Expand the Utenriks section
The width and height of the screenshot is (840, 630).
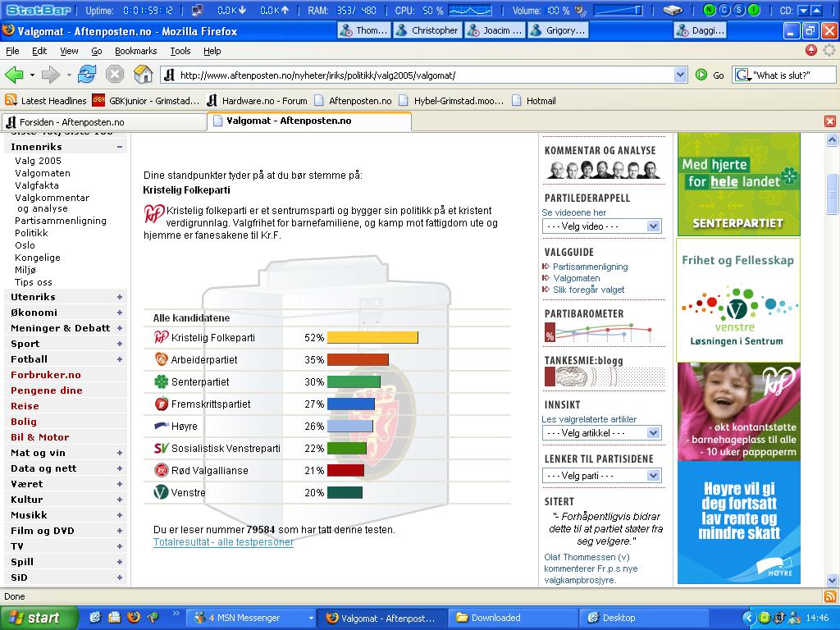click(x=120, y=297)
